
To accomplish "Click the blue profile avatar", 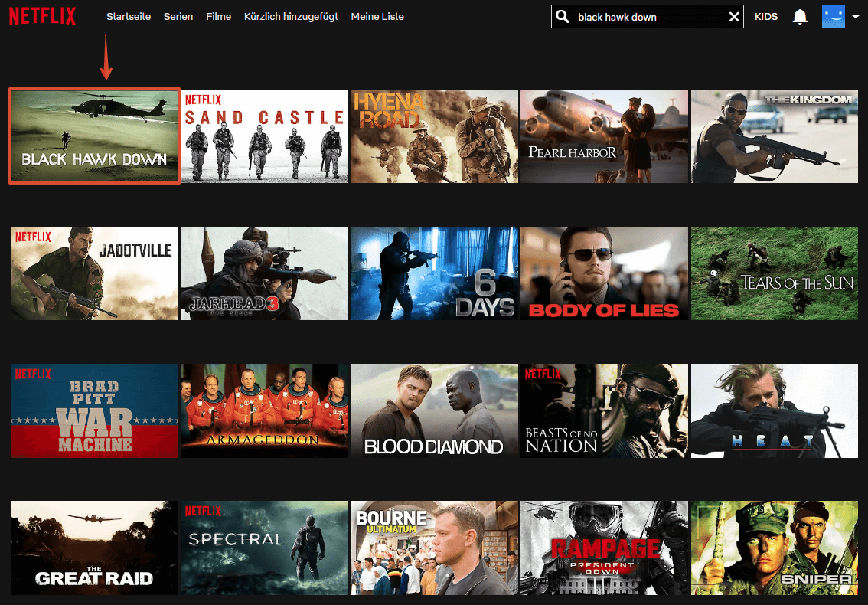I will (833, 17).
